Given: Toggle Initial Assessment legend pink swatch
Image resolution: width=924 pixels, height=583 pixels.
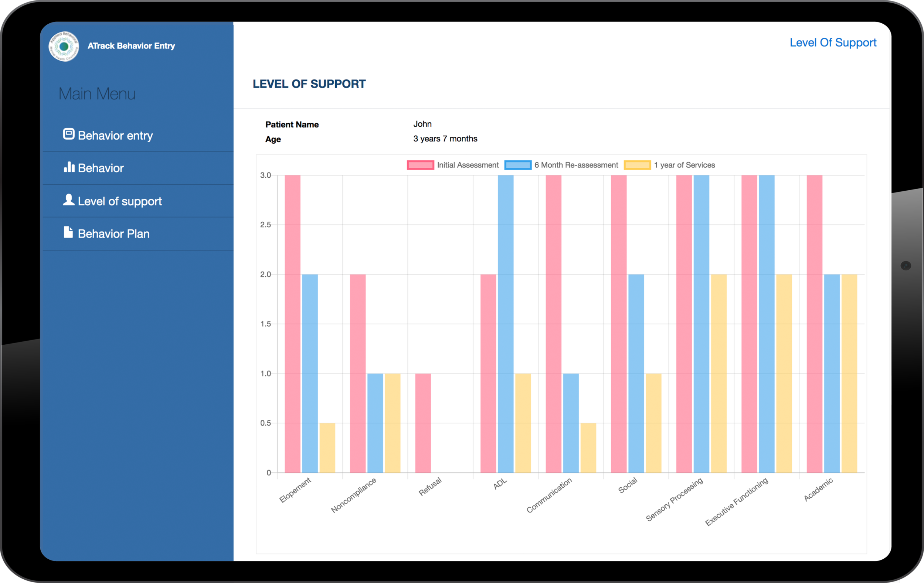Looking at the screenshot, I should coord(420,165).
